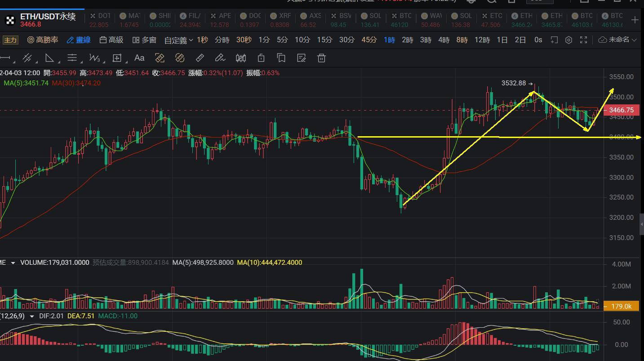Open the MACD (12,26,9) dropdown arrow
The height and width of the screenshot is (361, 644).
pos(32,316)
